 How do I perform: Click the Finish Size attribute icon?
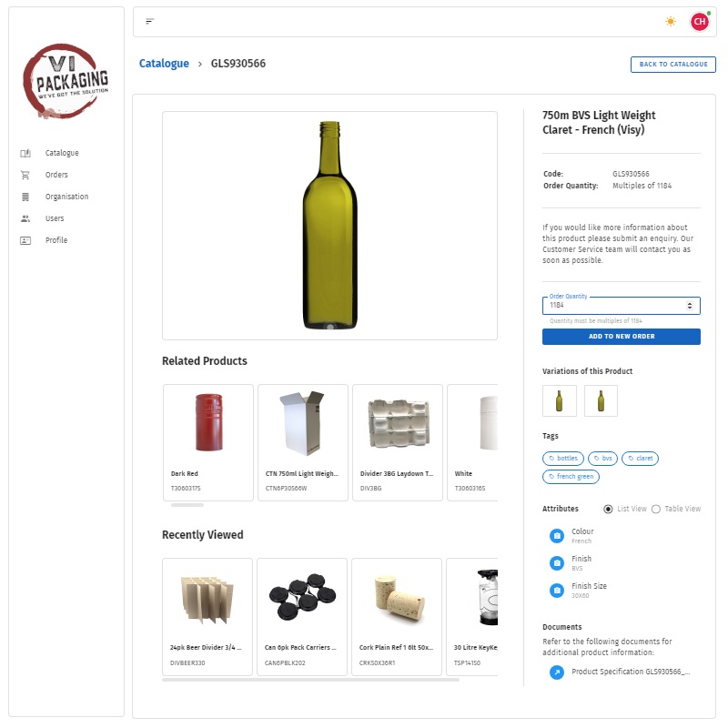point(557,590)
